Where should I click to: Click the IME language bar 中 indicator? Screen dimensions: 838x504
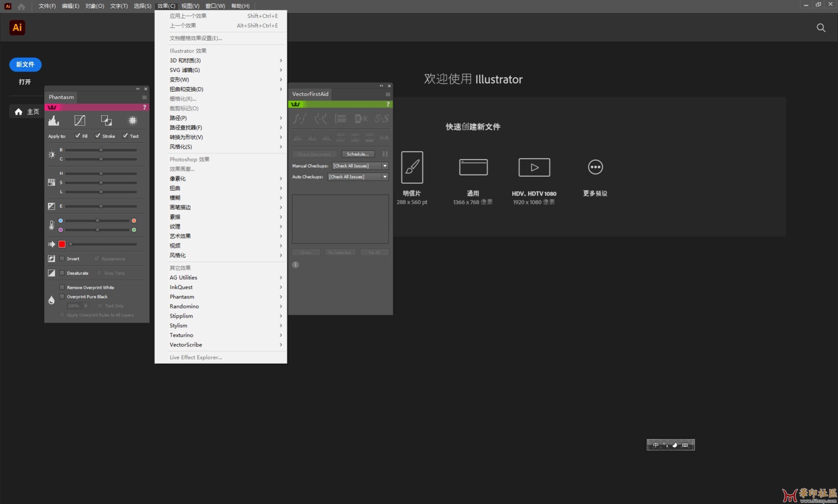[655, 445]
